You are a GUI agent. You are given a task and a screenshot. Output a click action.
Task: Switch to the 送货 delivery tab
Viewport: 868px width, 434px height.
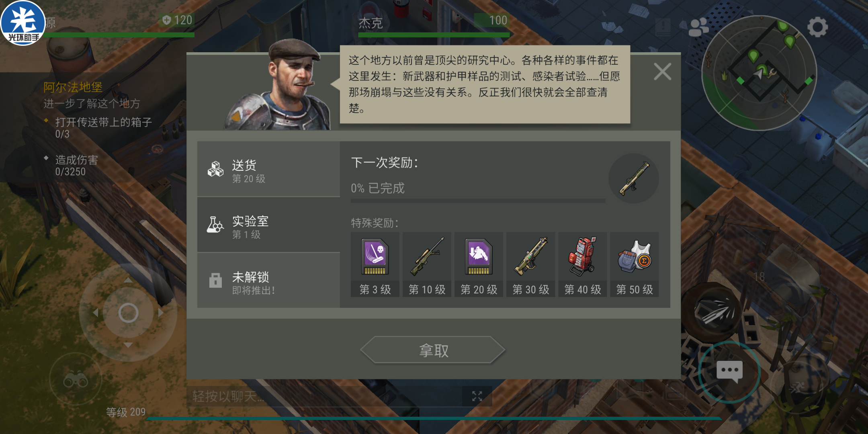(x=268, y=169)
